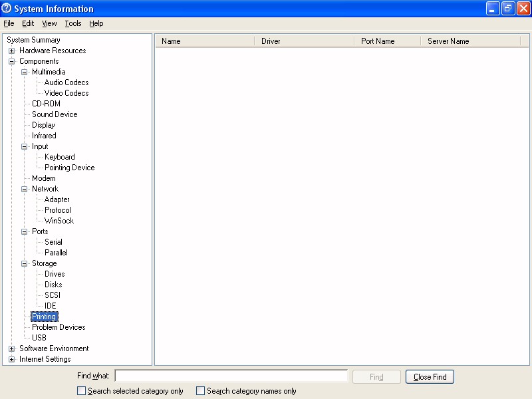Sort by the Port Name column header
532x399 pixels.
point(388,41)
